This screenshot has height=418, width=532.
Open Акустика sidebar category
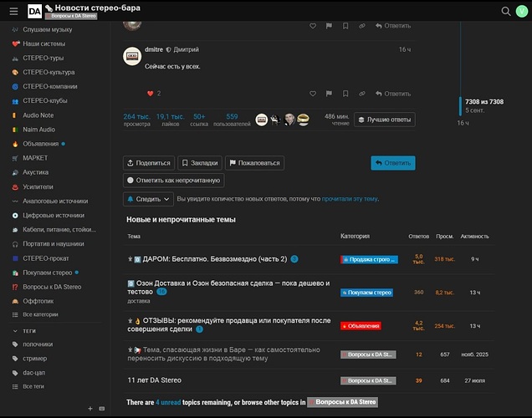pyautogui.click(x=35, y=172)
